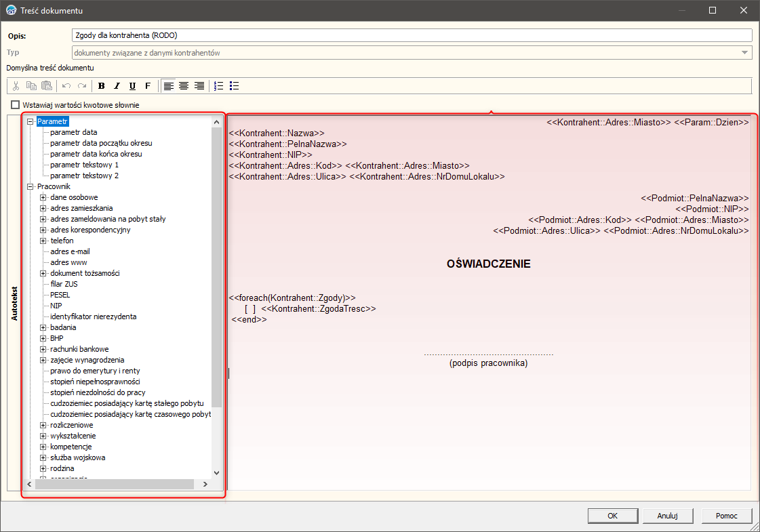The image size is (760, 532).
Task: Click the OŚWIADCZENIE heading in document
Action: (489, 264)
